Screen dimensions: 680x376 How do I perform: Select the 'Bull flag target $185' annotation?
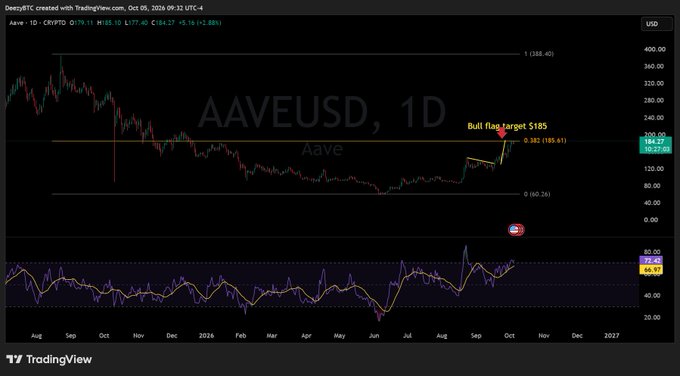click(x=507, y=126)
